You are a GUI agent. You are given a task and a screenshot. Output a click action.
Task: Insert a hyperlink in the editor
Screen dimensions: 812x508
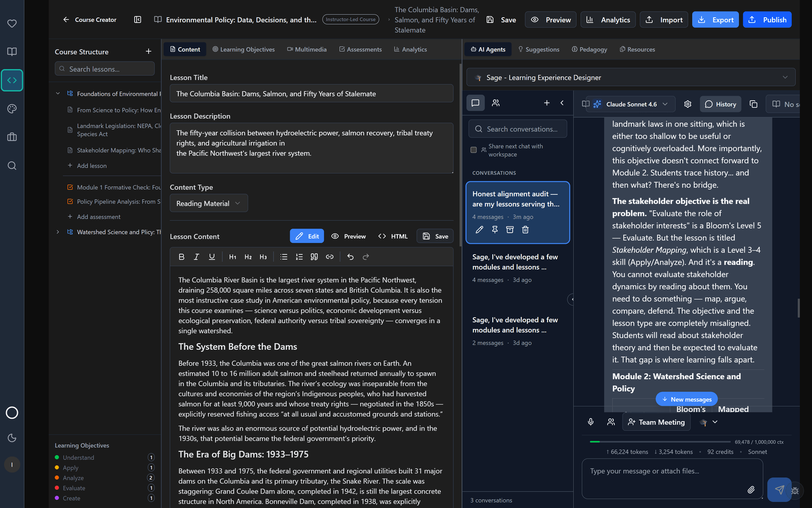329,257
